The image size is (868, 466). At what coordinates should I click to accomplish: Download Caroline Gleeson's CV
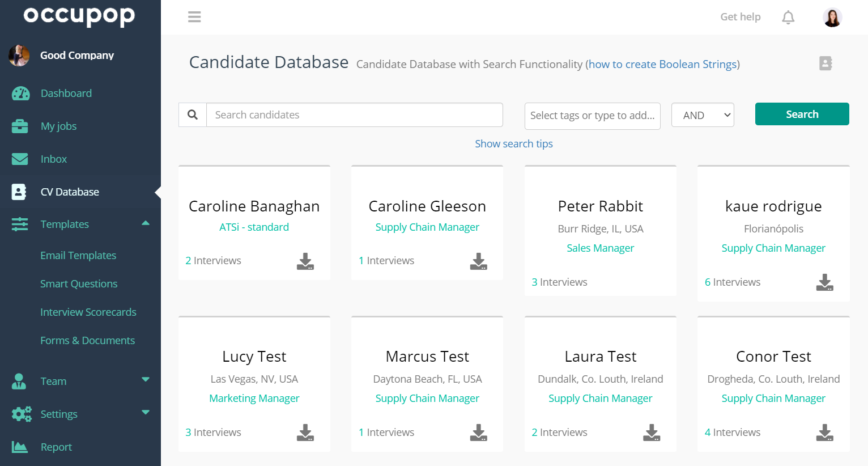coord(478,261)
